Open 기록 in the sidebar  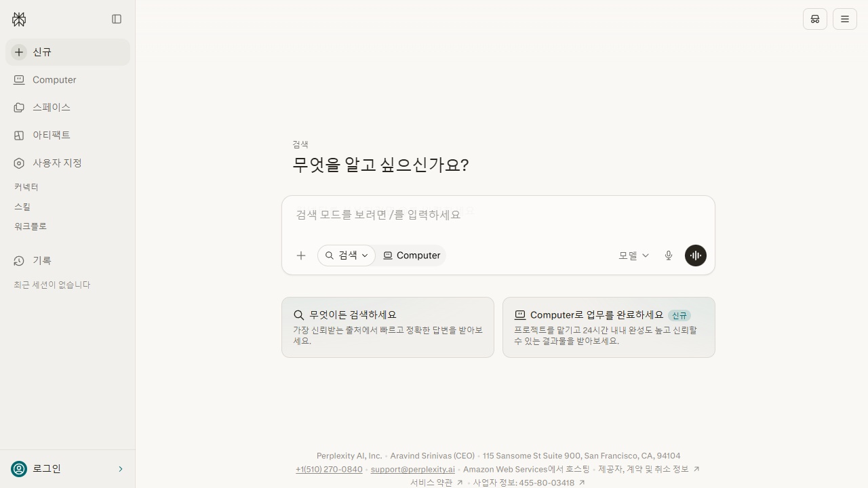click(x=68, y=261)
